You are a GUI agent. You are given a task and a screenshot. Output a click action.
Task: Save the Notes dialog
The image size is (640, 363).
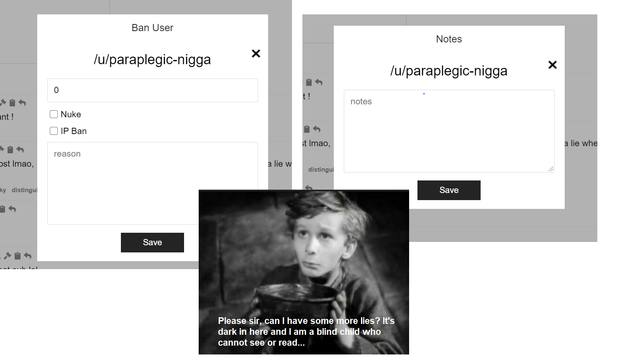click(449, 190)
